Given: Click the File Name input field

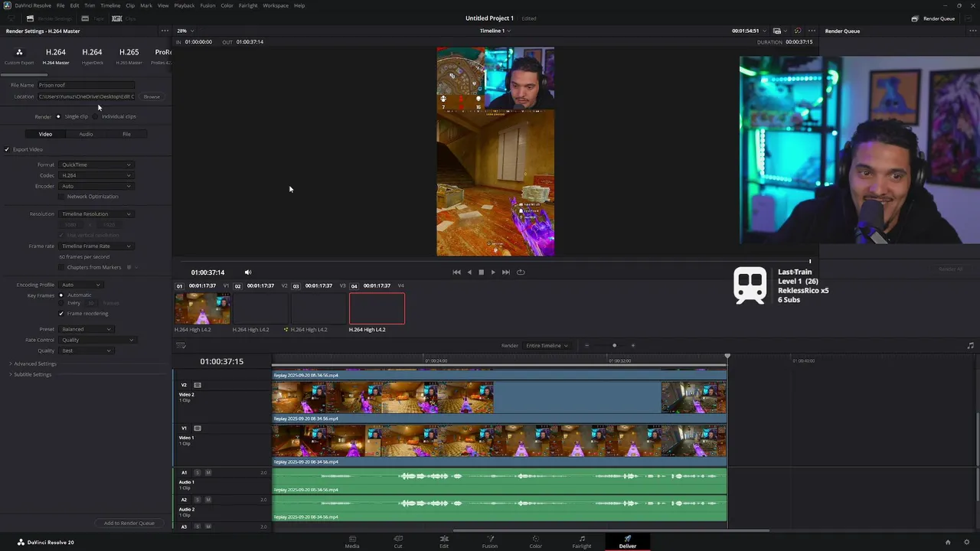Looking at the screenshot, I should [86, 85].
